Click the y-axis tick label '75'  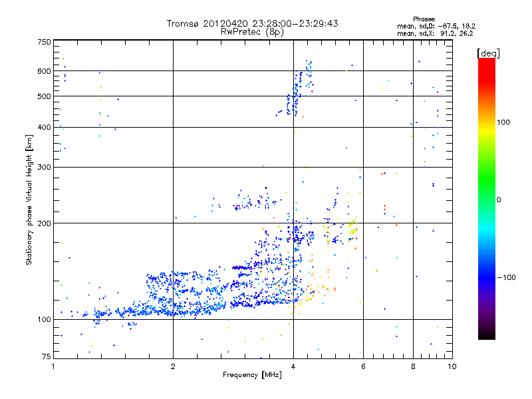47,356
